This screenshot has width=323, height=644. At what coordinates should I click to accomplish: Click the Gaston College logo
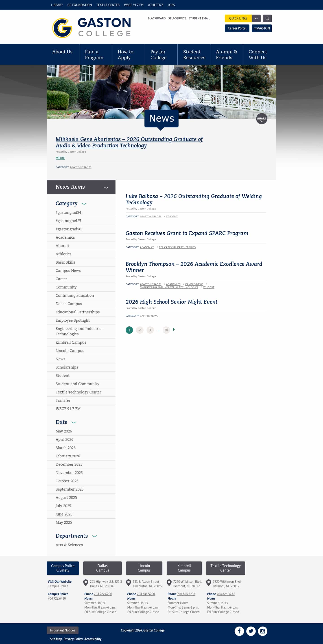(x=92, y=28)
